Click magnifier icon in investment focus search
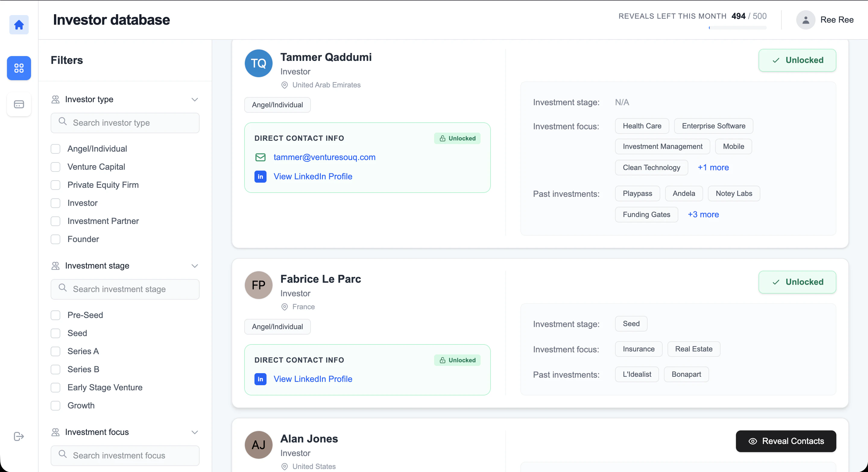 pos(63,454)
